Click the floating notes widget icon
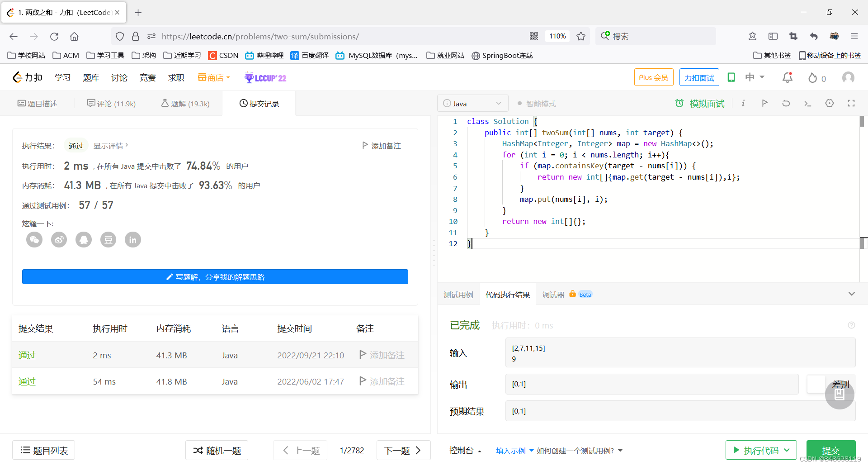868x466 pixels. (x=840, y=395)
